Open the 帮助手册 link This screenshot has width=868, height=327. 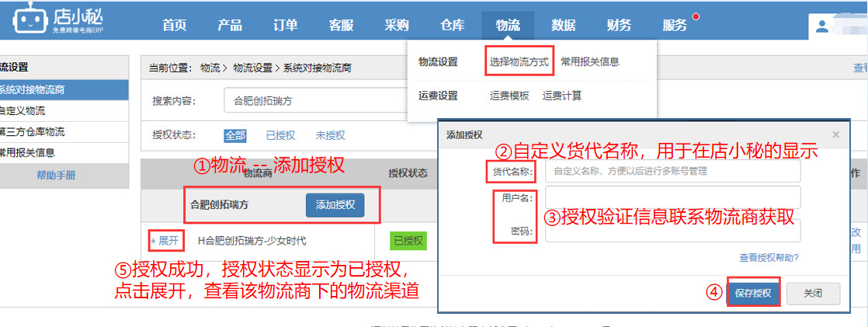point(56,176)
